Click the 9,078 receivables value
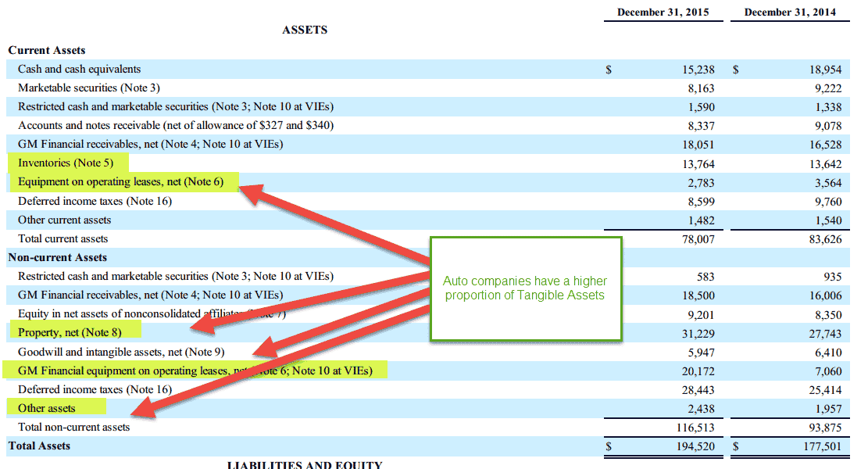This screenshot has width=868, height=469. (828, 127)
